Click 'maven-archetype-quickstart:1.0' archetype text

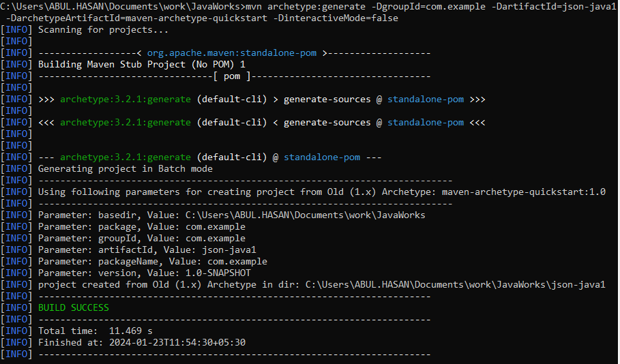click(524, 192)
